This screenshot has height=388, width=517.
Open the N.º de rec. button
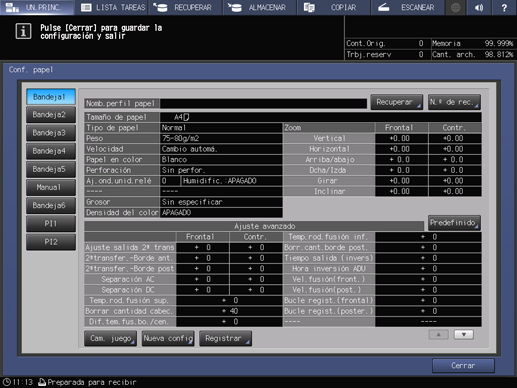tap(454, 102)
